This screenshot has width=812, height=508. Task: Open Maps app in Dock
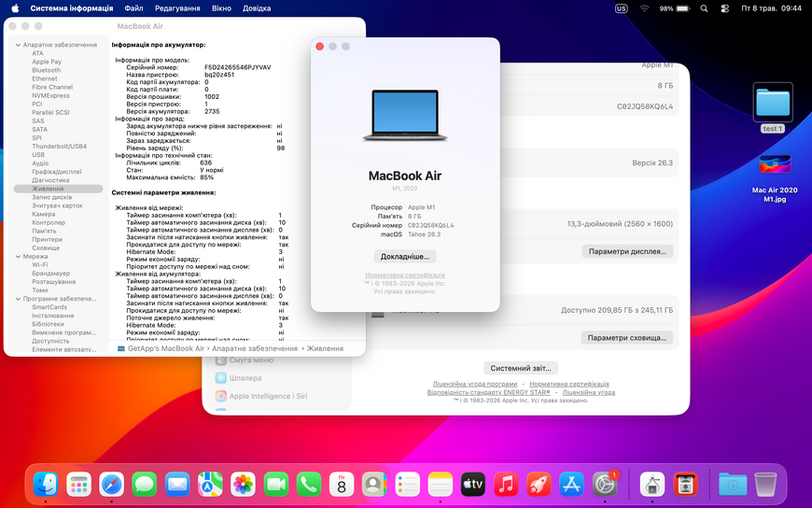210,485
